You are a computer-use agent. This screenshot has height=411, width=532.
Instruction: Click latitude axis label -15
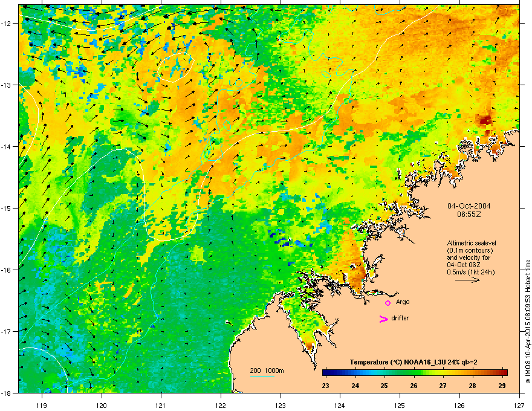point(7,208)
